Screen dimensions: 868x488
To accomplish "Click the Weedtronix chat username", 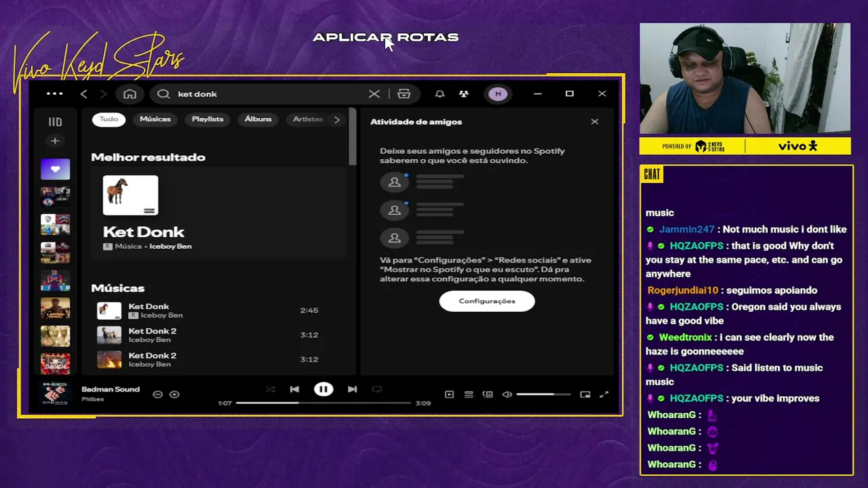I will 686,338.
